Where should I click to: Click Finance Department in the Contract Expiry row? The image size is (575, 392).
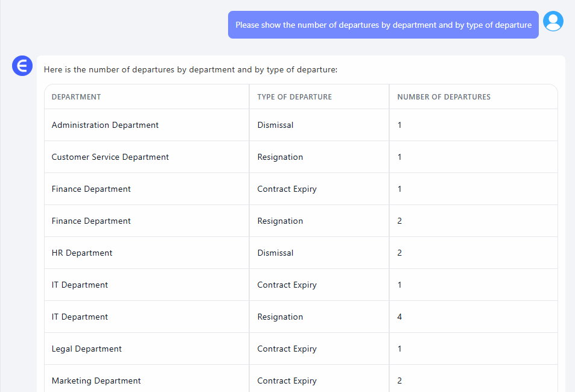click(91, 189)
